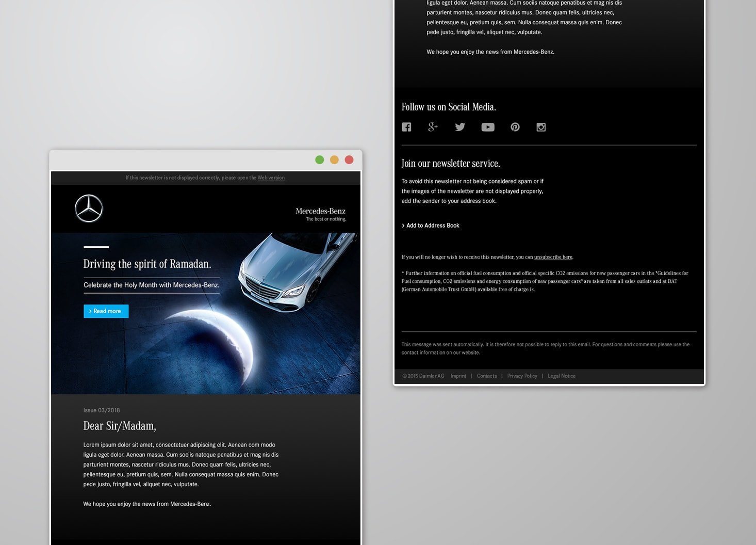The width and height of the screenshot is (756, 545).
Task: Click the Add to Address Book link
Action: (x=431, y=226)
